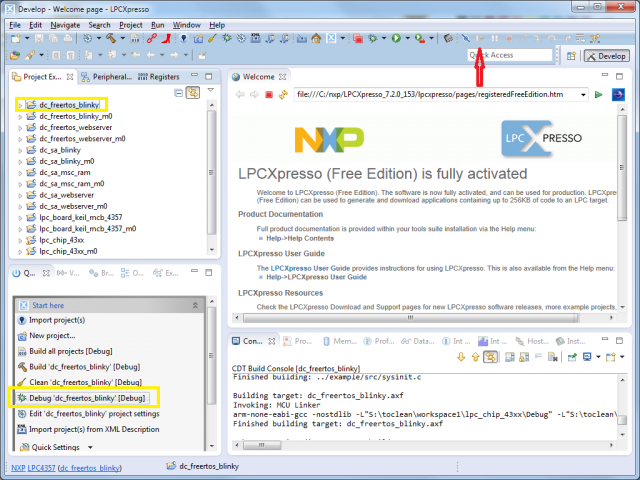The width and height of the screenshot is (640, 480).
Task: Toggle highlighted lock icon in console toolbar
Action: [490, 357]
